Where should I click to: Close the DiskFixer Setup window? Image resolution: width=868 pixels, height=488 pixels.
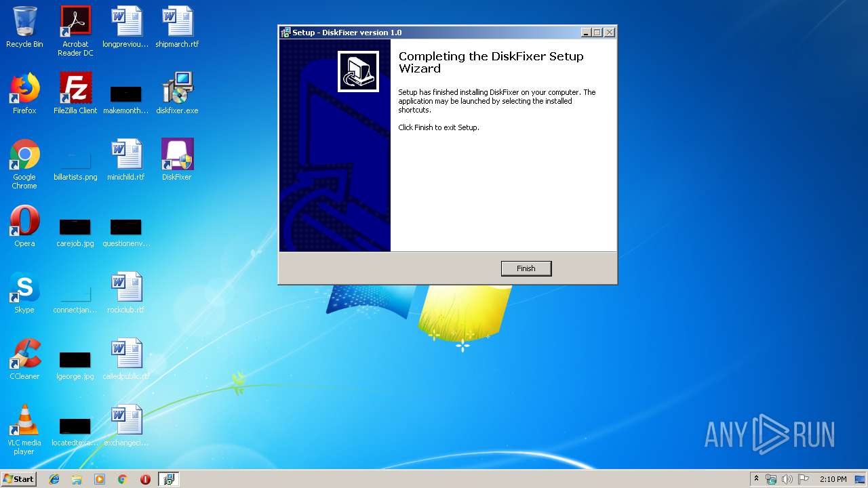(610, 33)
